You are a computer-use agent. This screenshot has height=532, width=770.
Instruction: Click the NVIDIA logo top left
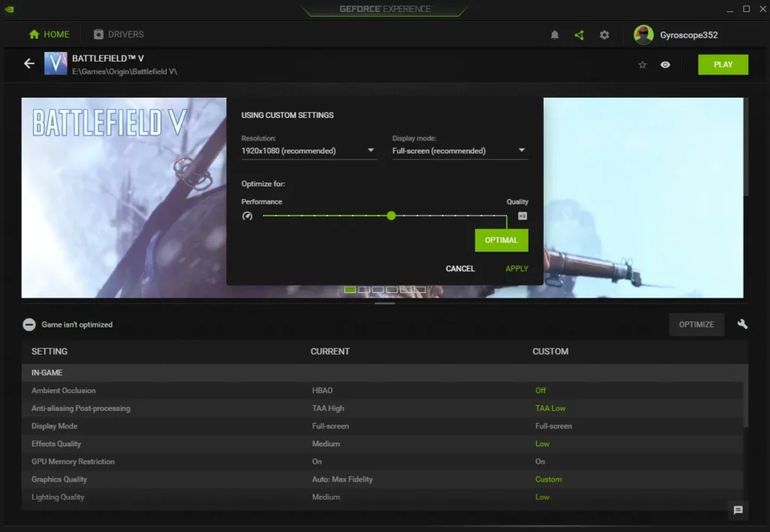(9, 10)
